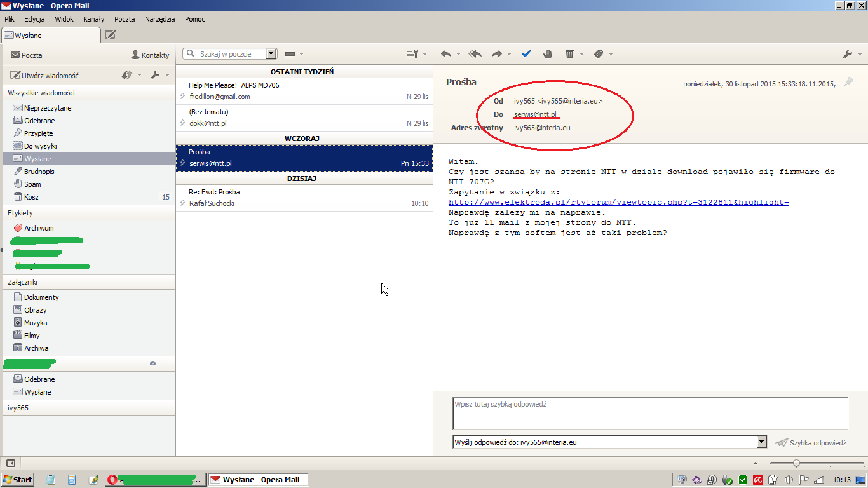Open the Spam folder
The height and width of the screenshot is (488, 868).
[x=89, y=184]
